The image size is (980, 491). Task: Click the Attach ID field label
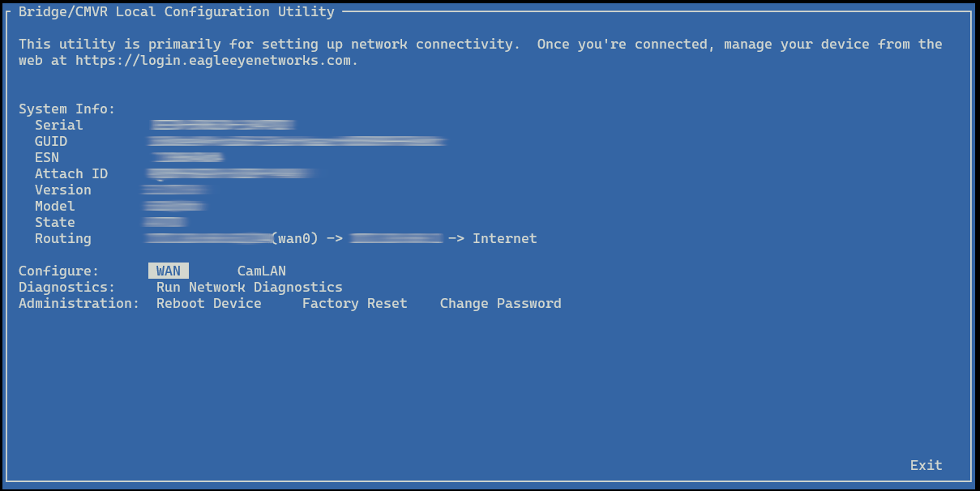point(71,173)
